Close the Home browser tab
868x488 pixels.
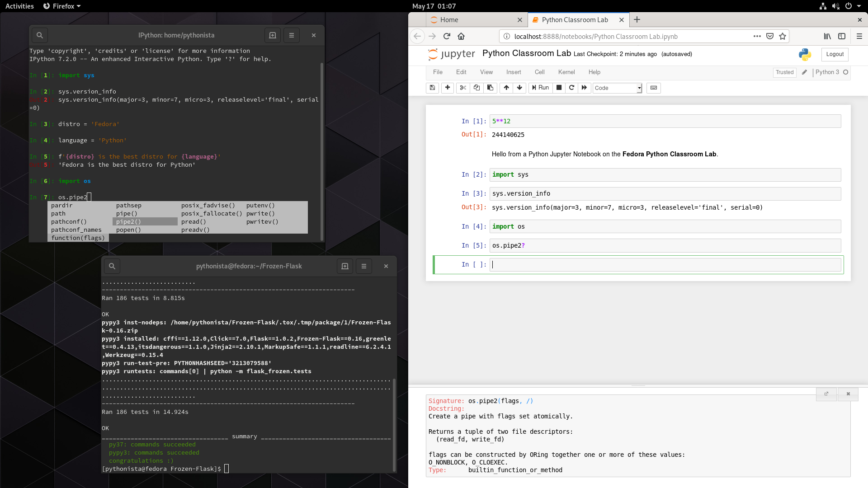coord(519,20)
